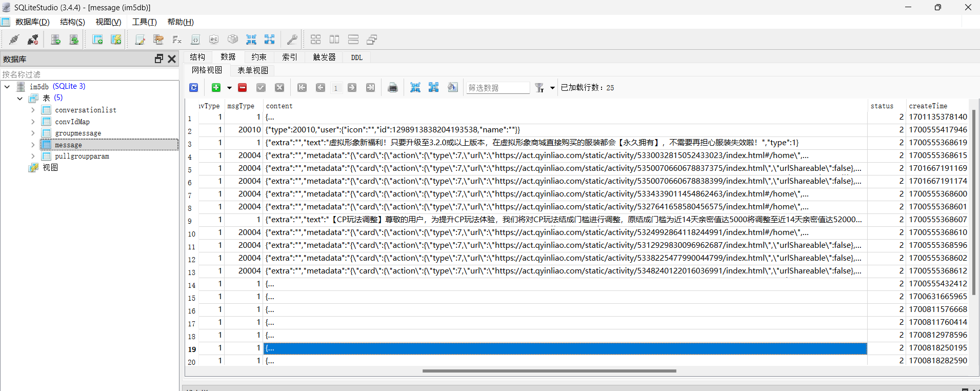
Task: Apply filter with the funnel icon
Action: [539, 88]
